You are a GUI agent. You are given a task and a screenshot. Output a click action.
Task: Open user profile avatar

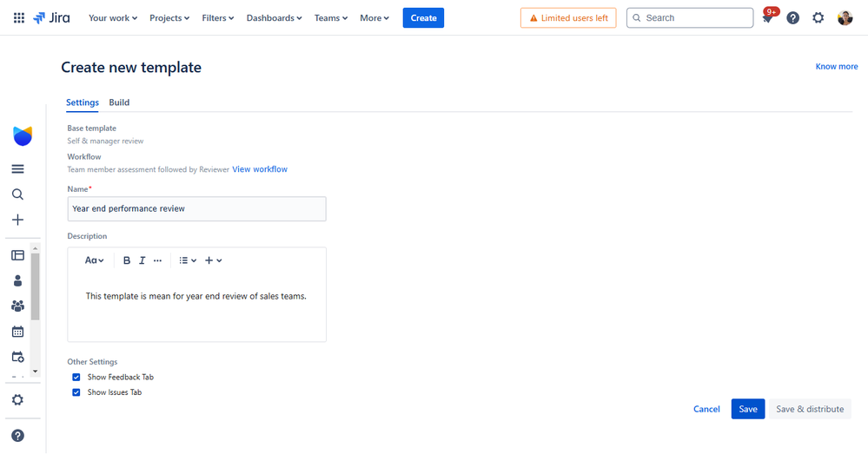[x=845, y=17]
